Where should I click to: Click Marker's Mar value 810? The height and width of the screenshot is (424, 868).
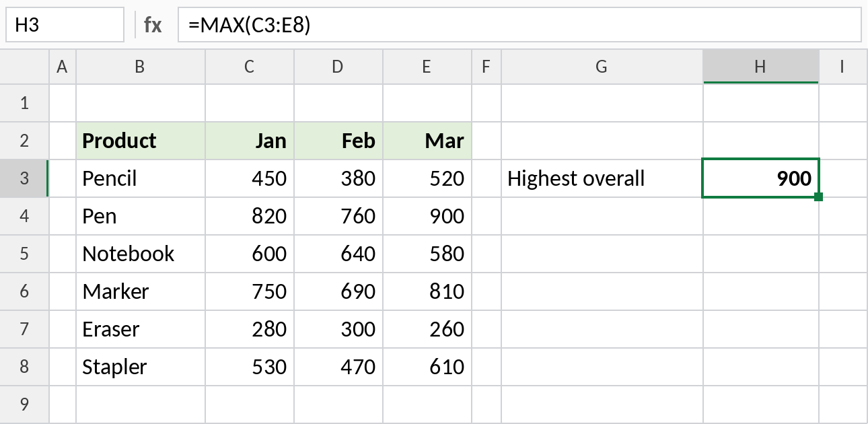(427, 291)
